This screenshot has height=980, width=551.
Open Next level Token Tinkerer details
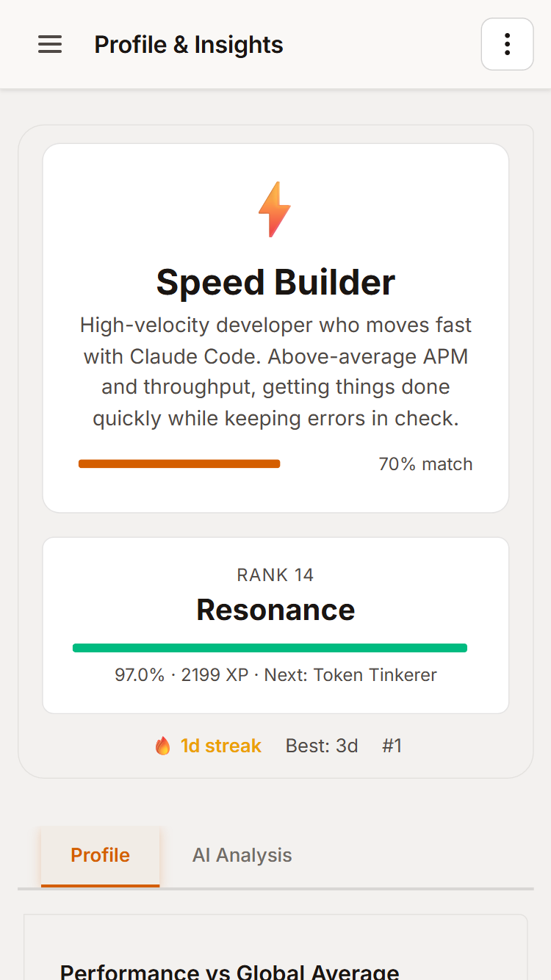coord(374,674)
